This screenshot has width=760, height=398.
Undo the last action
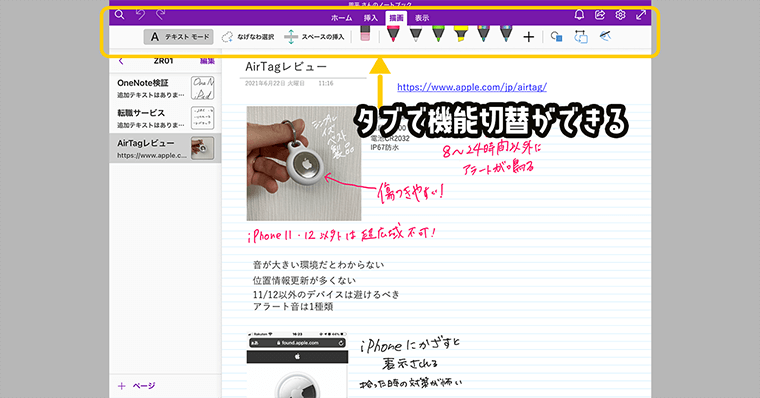140,15
